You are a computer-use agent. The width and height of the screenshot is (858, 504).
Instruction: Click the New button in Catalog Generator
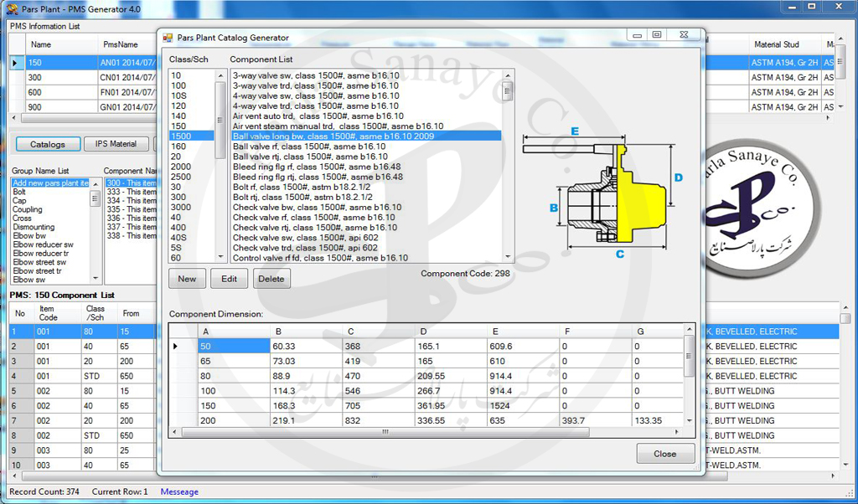point(187,279)
